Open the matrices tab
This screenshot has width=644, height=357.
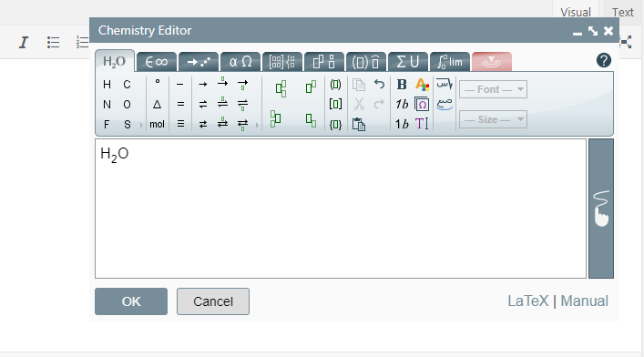[282, 62]
